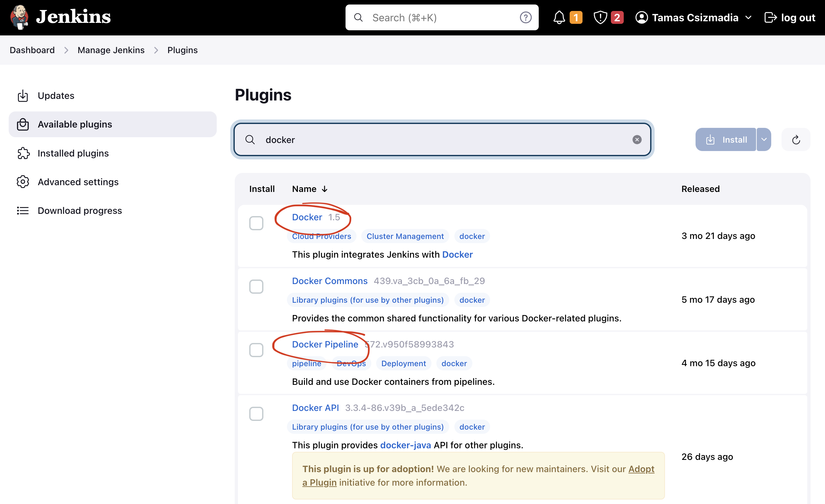Click the refresh/reload icon next to Install

pos(796,139)
